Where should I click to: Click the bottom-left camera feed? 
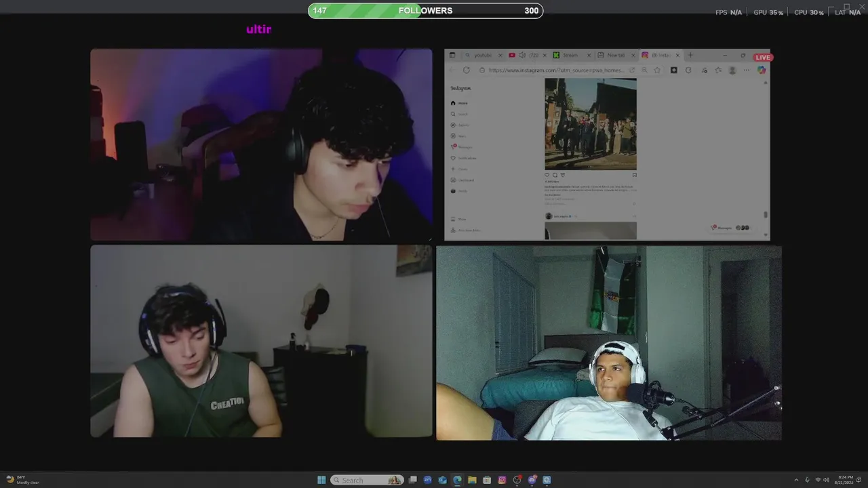[261, 341]
